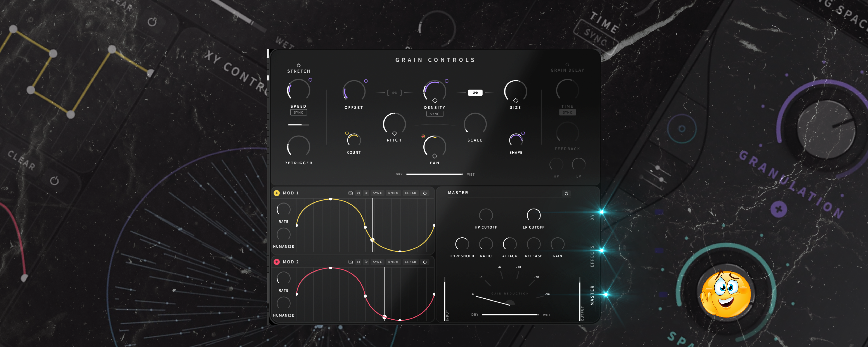Viewport: 868px width, 347px height.
Task: Click the yellow MOD 1 assign plus icon
Action: (x=277, y=193)
